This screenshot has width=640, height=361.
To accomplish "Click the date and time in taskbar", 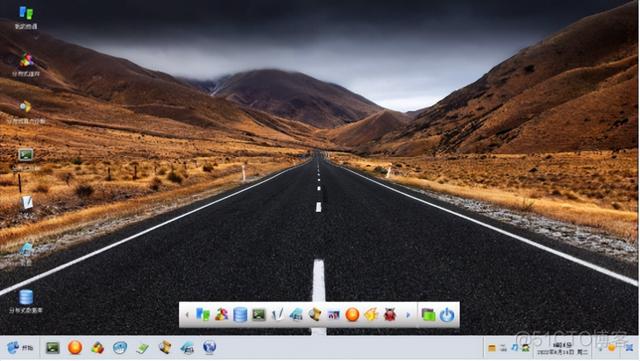I will [562, 348].
